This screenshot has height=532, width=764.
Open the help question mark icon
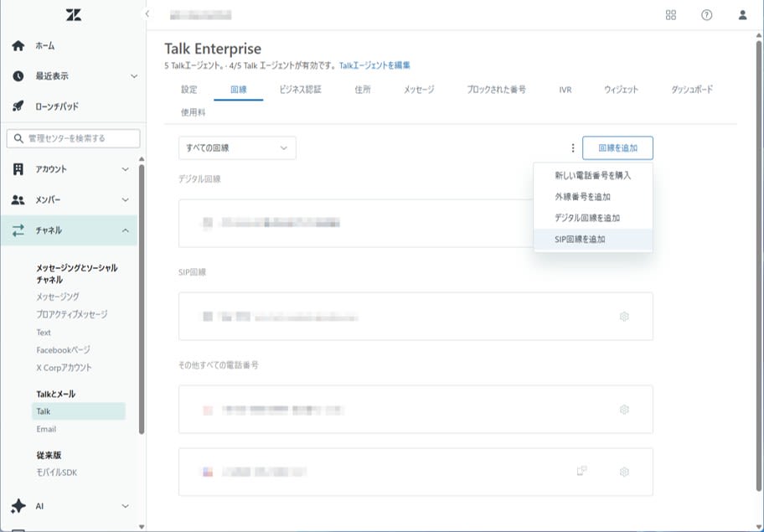click(x=706, y=15)
